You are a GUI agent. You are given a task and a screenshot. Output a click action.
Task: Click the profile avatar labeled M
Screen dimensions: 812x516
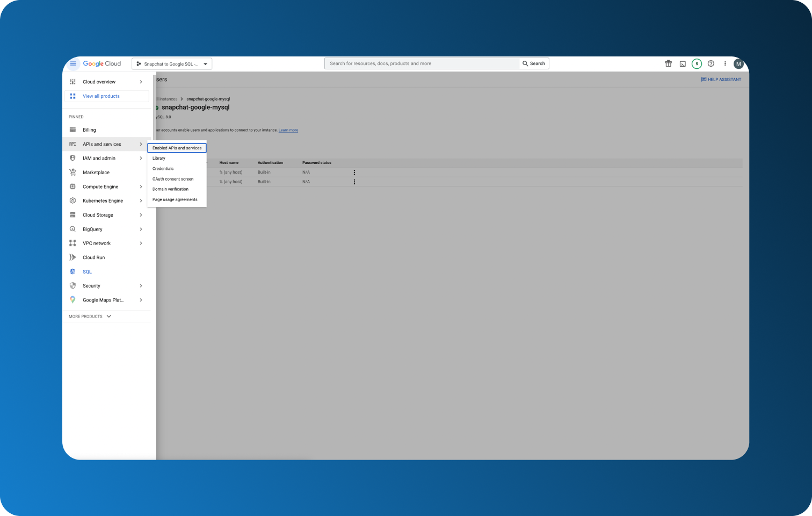(x=738, y=63)
